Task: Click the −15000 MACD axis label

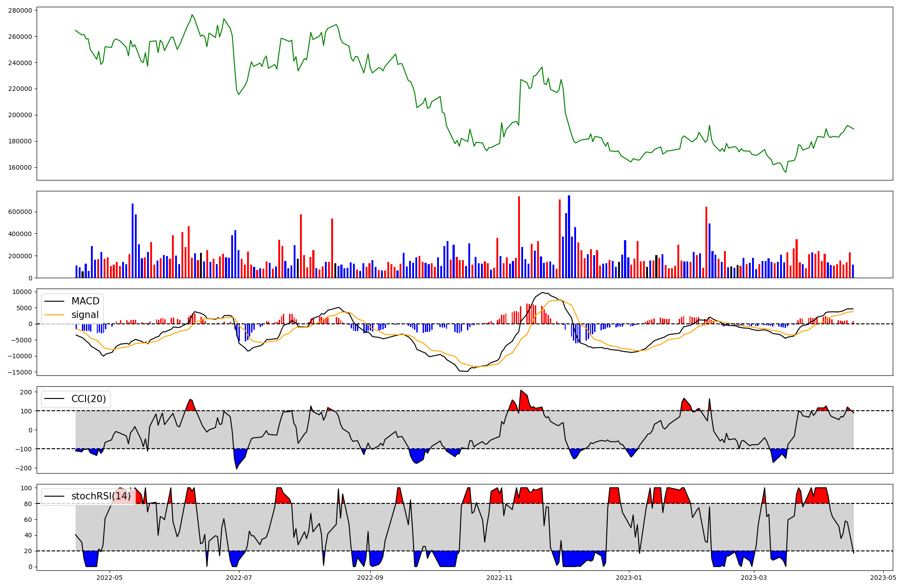Action: tap(19, 373)
